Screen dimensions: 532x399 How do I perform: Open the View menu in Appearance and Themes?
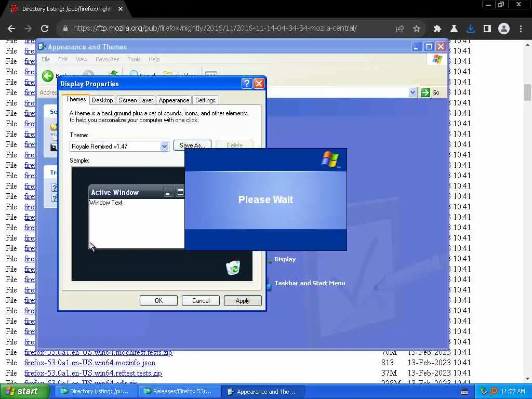(82, 59)
